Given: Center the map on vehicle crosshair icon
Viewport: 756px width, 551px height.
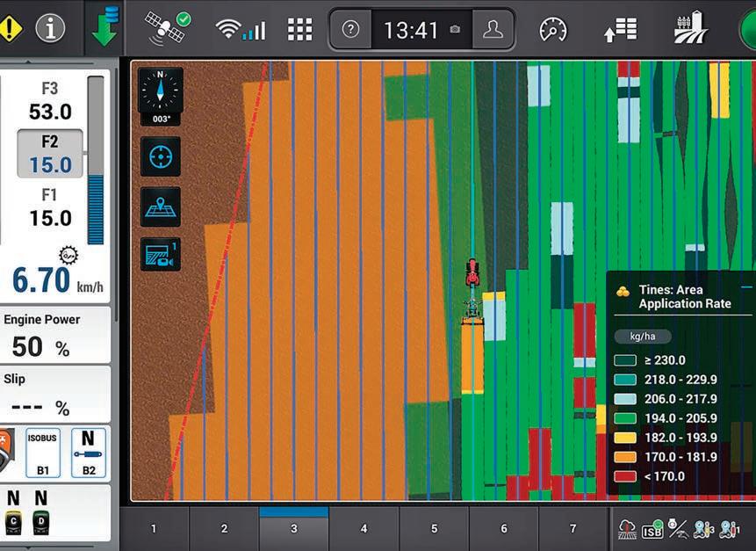Looking at the screenshot, I should [161, 156].
